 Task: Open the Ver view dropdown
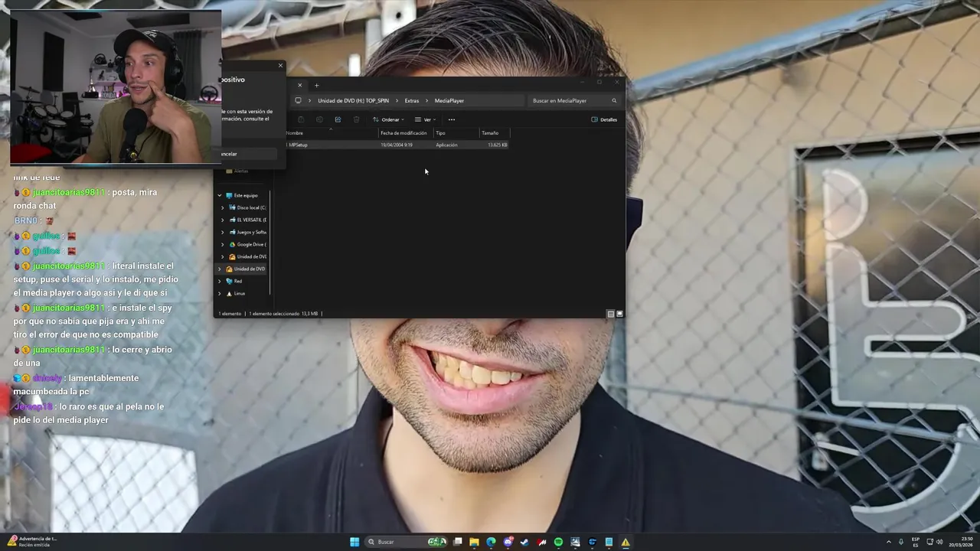[425, 119]
